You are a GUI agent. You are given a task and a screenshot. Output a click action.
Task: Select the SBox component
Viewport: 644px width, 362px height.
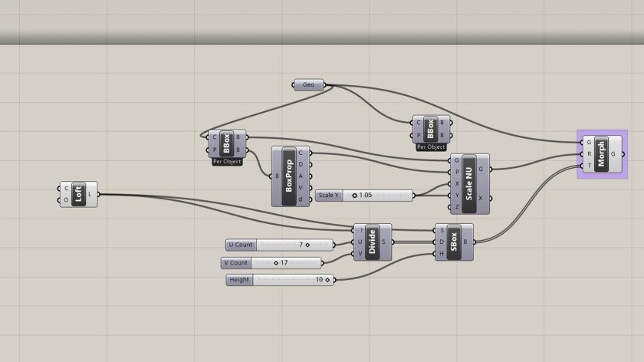coord(454,242)
